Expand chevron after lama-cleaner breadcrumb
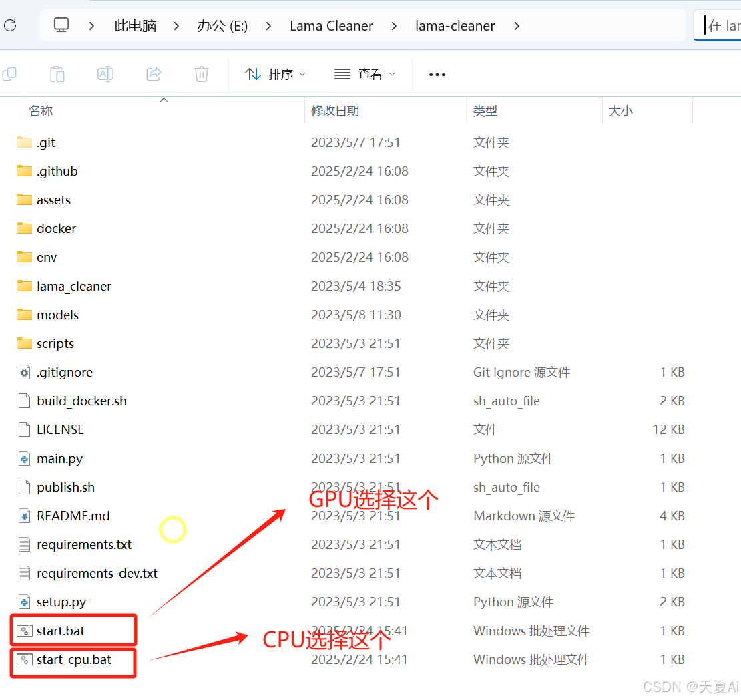The height and width of the screenshot is (700, 741). 517,26
